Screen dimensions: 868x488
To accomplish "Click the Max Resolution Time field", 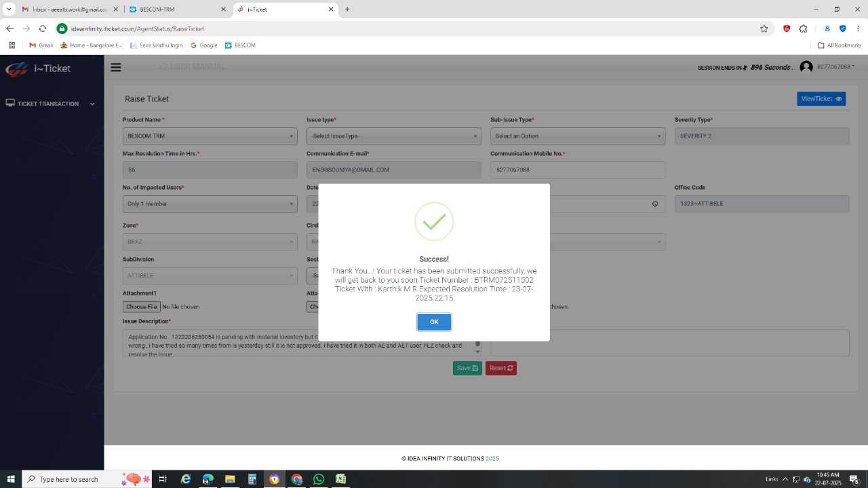I will click(x=210, y=170).
